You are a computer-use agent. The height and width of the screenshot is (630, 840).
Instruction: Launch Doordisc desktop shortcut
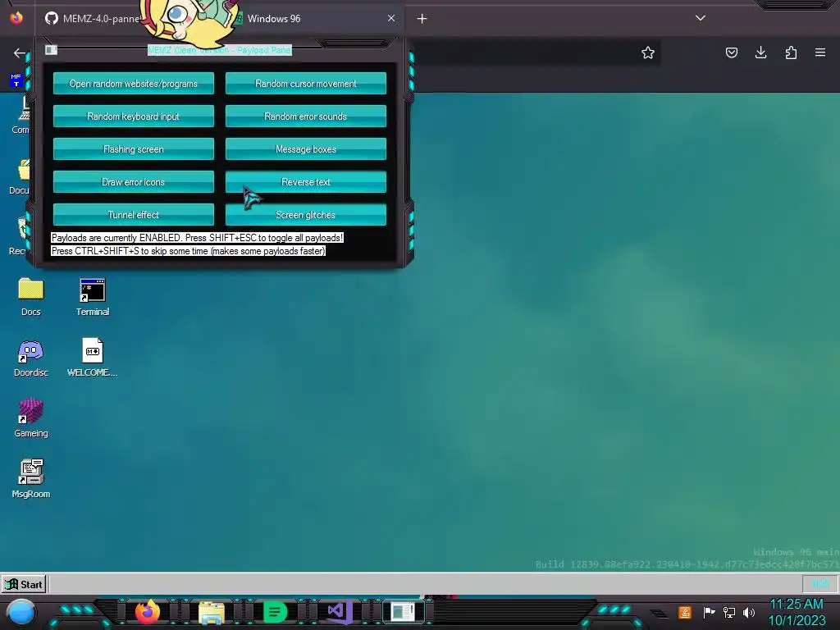pyautogui.click(x=30, y=358)
